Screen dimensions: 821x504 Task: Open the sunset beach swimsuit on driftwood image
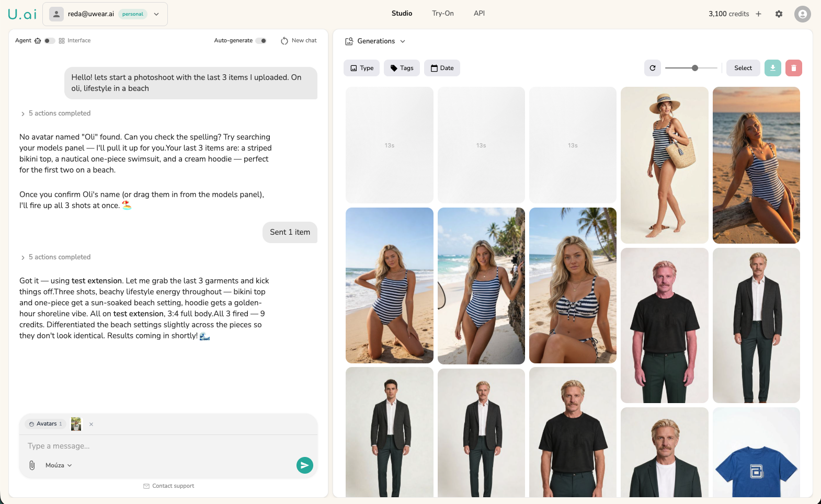[x=756, y=165]
